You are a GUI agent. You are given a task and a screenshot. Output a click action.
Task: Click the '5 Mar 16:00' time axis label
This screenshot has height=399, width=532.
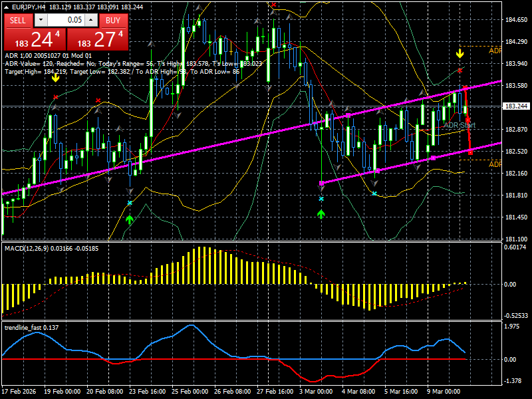401,392
